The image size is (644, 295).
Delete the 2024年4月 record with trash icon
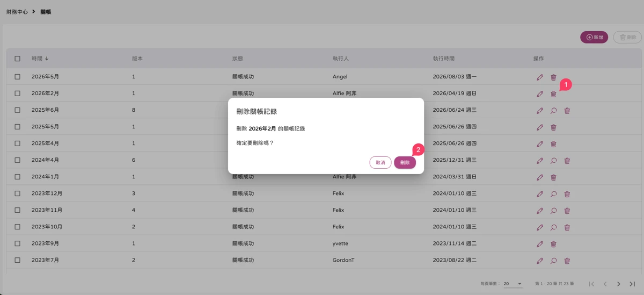pos(567,161)
